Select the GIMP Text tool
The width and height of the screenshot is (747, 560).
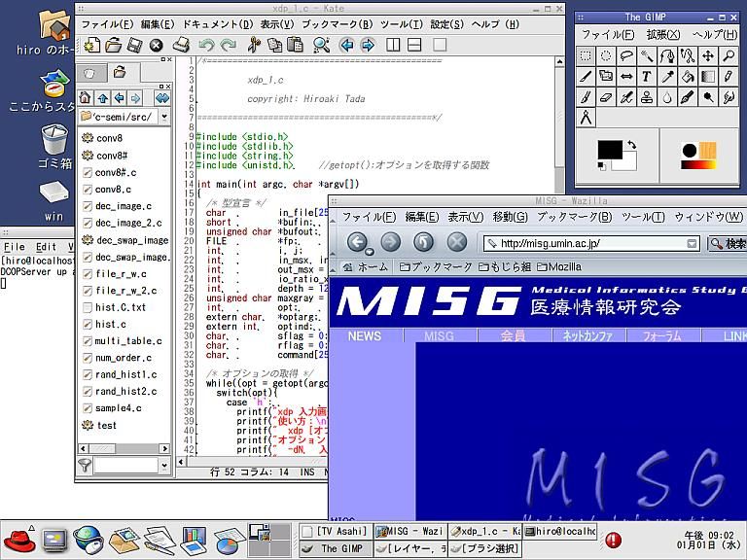tap(647, 77)
